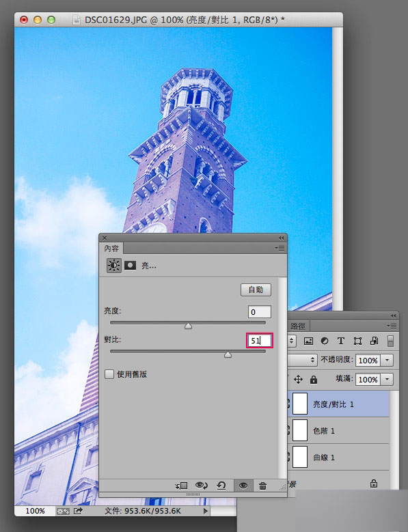Enable the 使用舊版 checkbox
This screenshot has width=408, height=532.
[109, 374]
